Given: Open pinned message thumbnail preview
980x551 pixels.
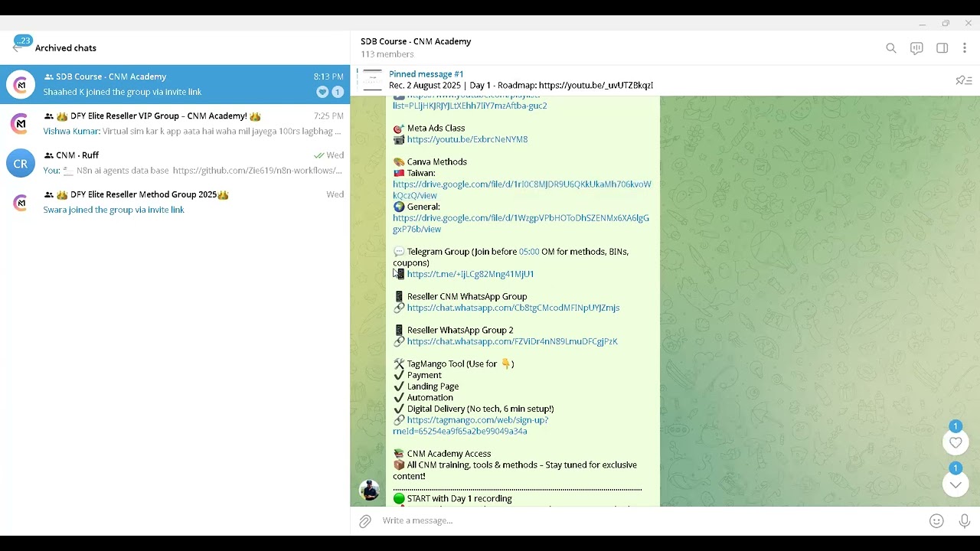Looking at the screenshot, I should 372,80.
